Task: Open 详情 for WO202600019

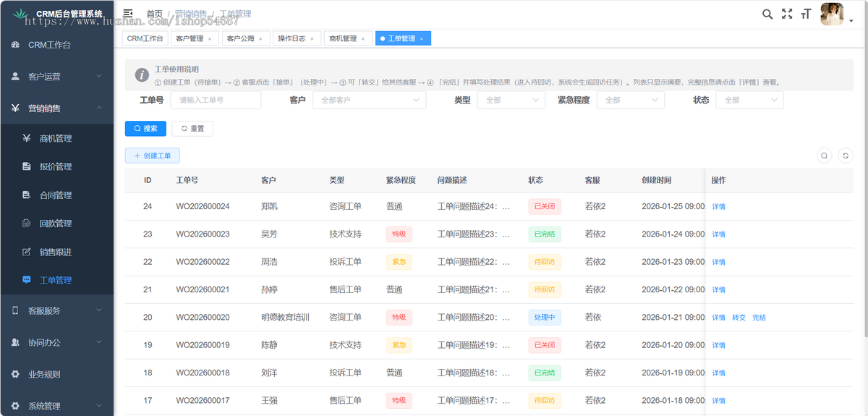Action: (x=719, y=345)
